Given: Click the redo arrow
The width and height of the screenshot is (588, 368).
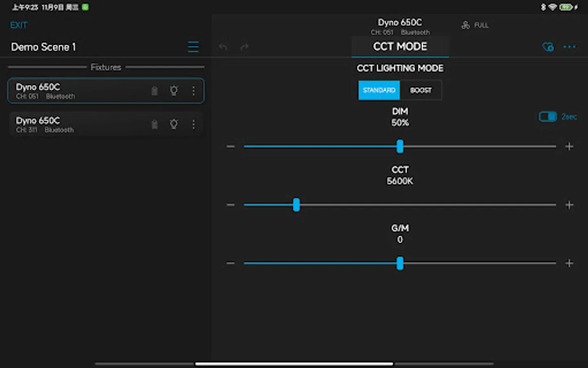Looking at the screenshot, I should 244,47.
